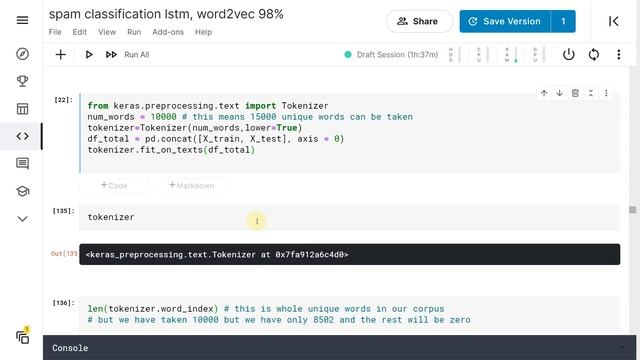Viewport: 640px width, 360px height.
Task: Move cell 22 down with arrow icon
Action: (559, 93)
